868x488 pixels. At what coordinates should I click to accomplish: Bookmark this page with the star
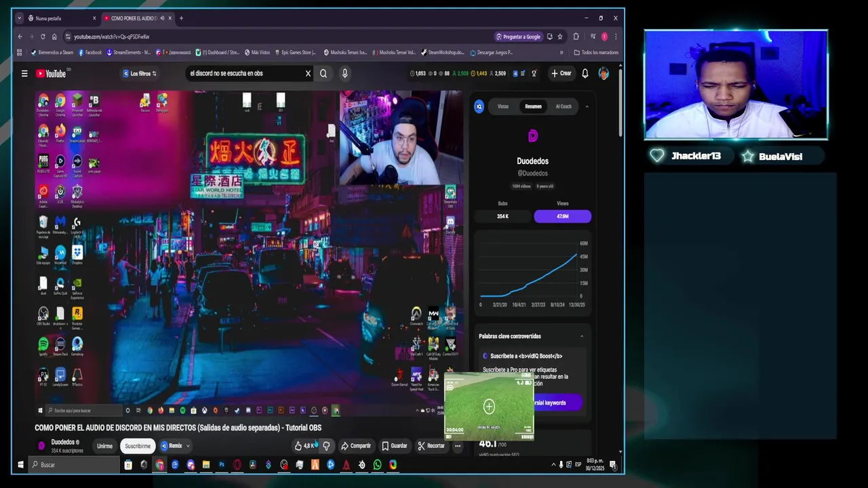click(560, 37)
